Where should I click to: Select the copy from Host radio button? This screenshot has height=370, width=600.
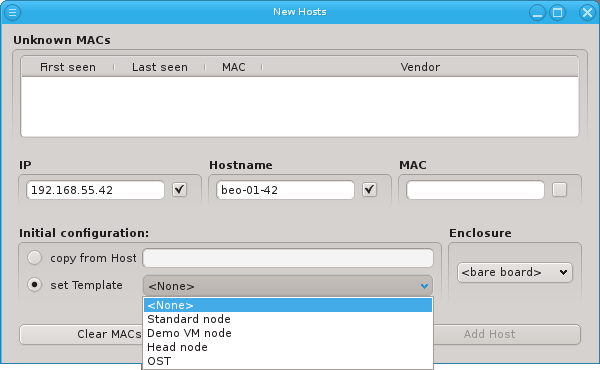tap(34, 258)
